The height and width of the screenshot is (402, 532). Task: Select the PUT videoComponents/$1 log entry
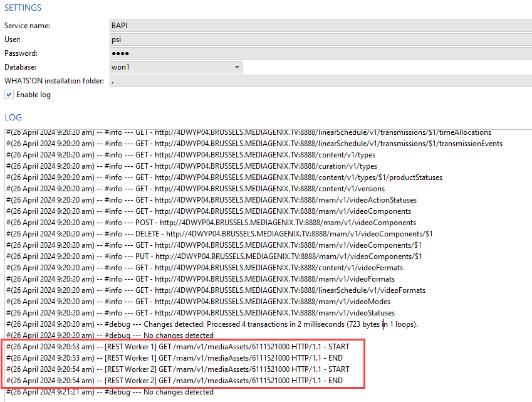(x=213, y=257)
